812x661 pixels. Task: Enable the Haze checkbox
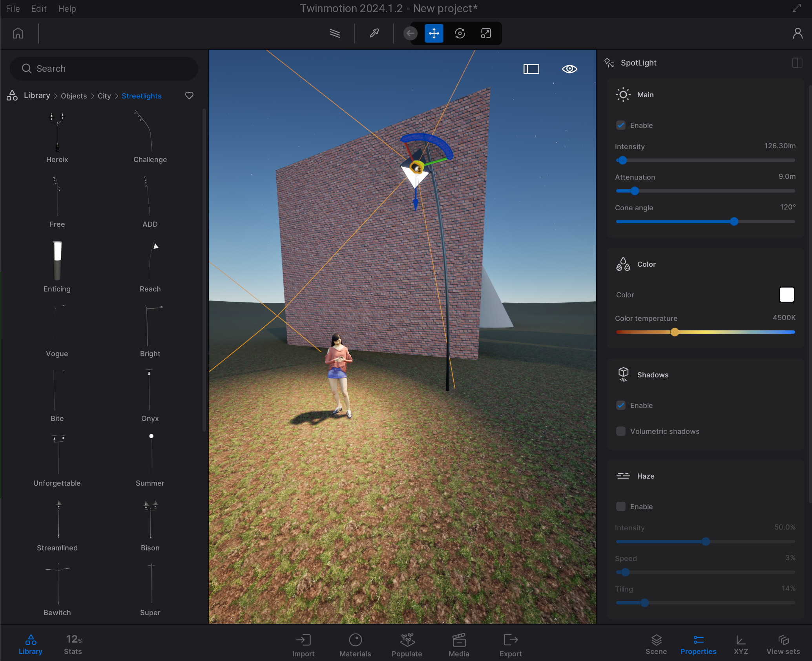click(x=621, y=507)
